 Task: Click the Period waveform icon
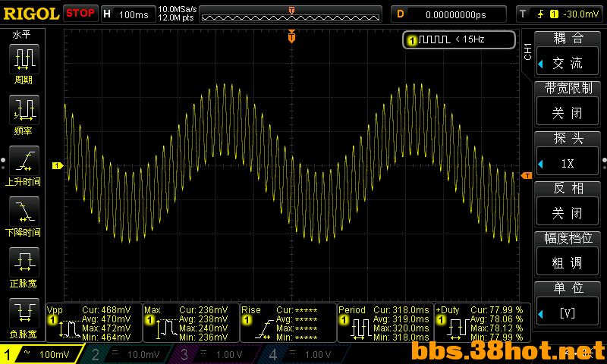(x=361, y=329)
